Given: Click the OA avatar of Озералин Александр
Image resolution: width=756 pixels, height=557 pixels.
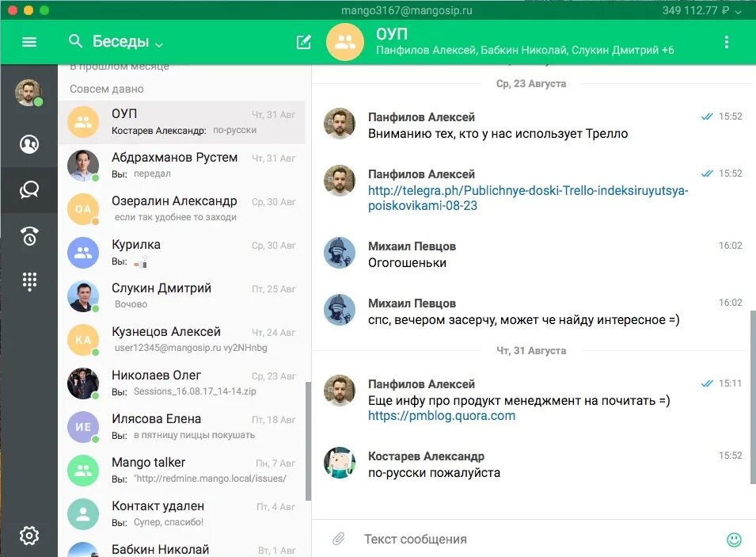Looking at the screenshot, I should (x=83, y=209).
